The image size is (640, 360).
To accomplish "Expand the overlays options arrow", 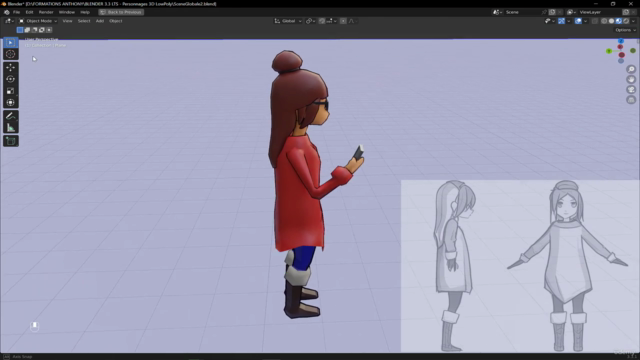I will (586, 21).
